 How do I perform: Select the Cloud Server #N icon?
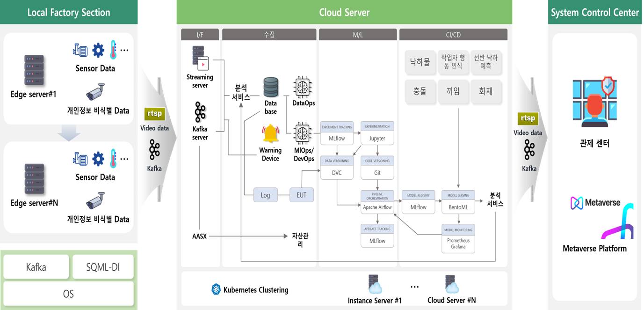tap(451, 284)
